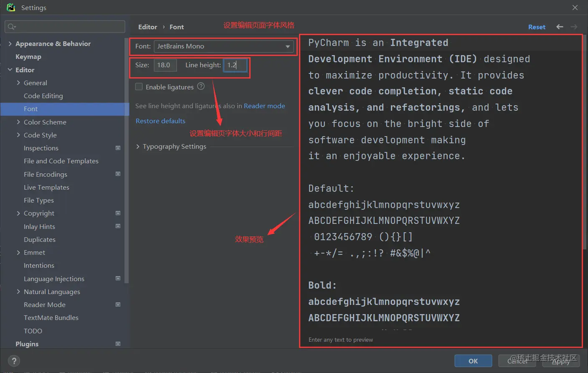588x373 pixels.
Task: Click Restore defaults link
Action: (x=160, y=121)
